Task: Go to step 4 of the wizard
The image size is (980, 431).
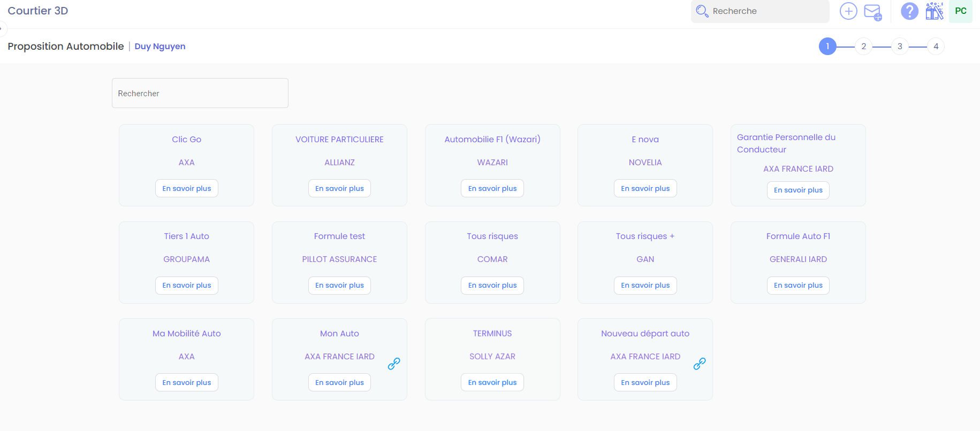Action: click(936, 47)
